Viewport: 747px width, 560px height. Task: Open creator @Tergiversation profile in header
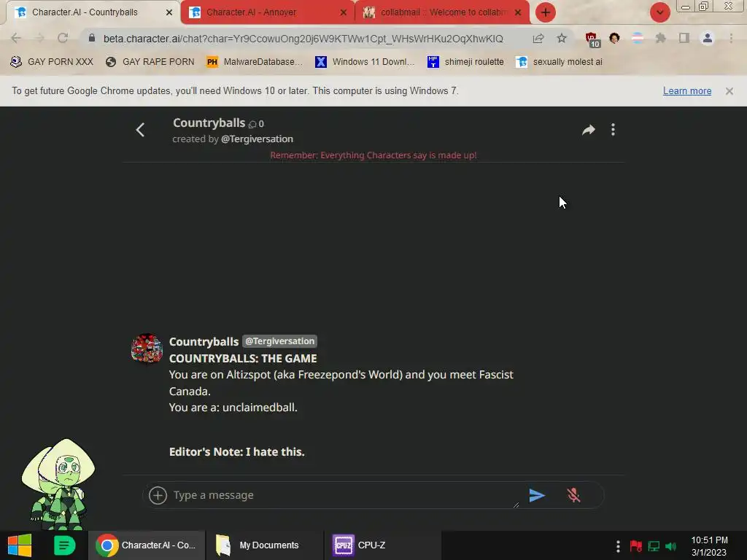258,139
